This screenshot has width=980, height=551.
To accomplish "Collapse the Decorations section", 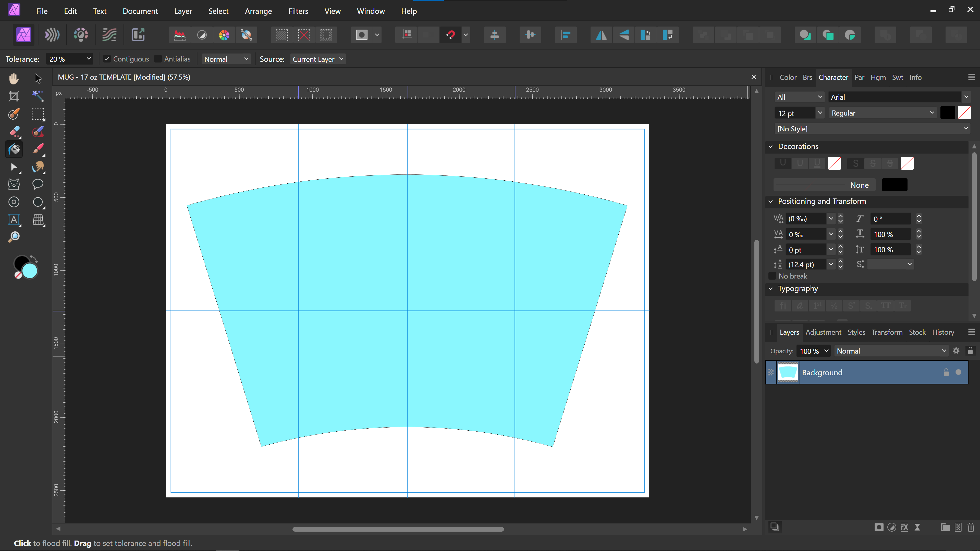I will pos(771,146).
